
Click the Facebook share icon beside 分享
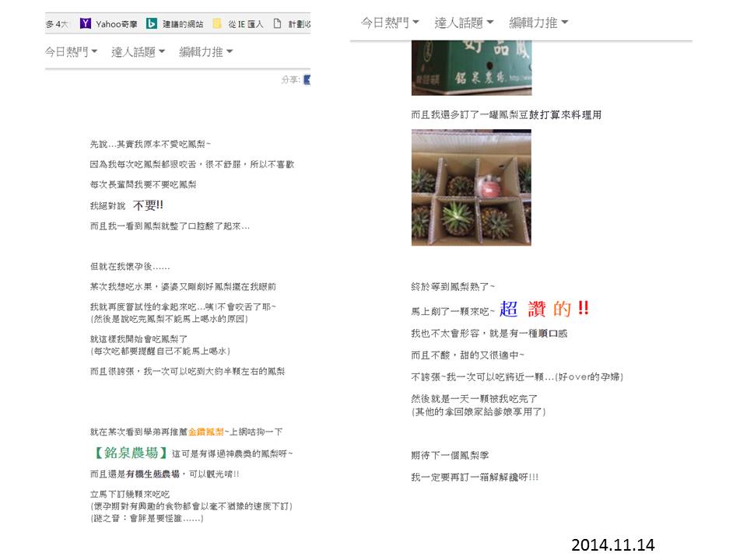tap(307, 79)
